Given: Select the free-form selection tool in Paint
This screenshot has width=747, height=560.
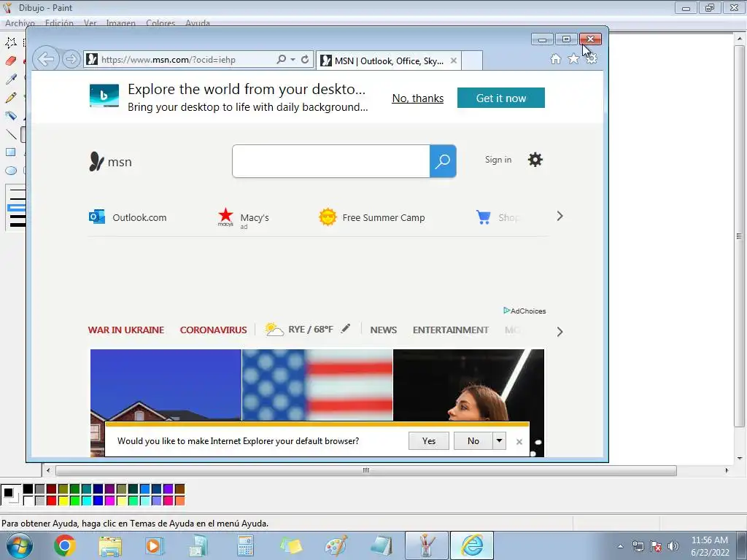Looking at the screenshot, I should tap(10, 42).
